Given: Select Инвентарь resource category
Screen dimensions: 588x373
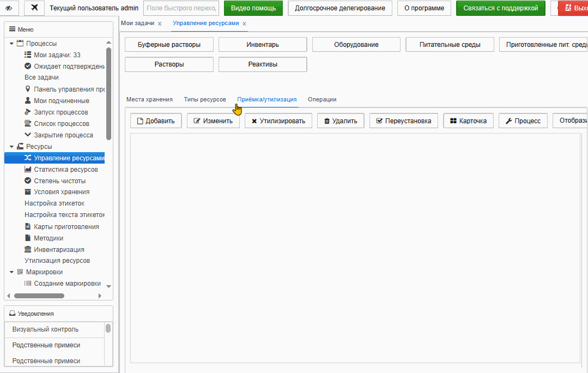Looking at the screenshot, I should pyautogui.click(x=263, y=45).
